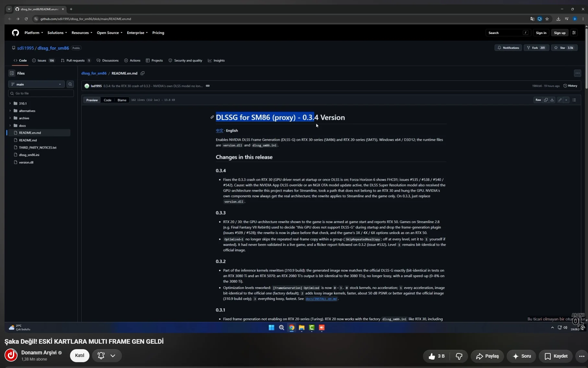Click the Katıl join button
The image size is (588, 368).
(x=80, y=355)
